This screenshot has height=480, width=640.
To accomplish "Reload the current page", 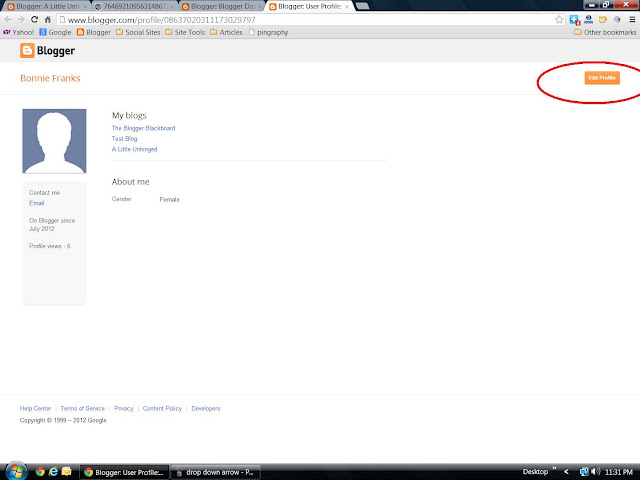I will point(34,20).
